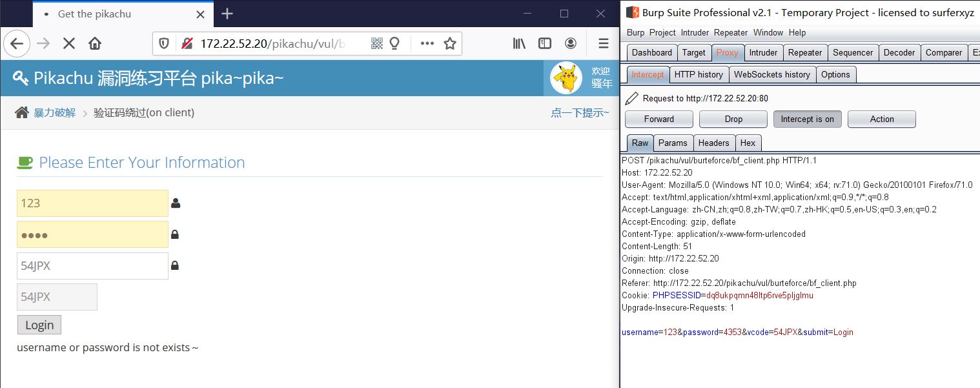Click the home icon in breadcrumb
The width and height of the screenshot is (980, 388).
(22, 112)
